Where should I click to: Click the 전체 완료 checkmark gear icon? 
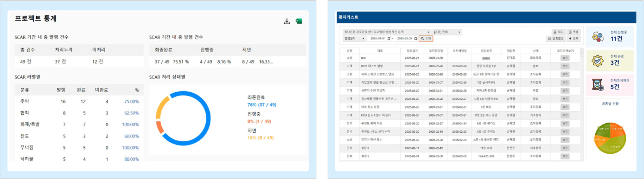point(598,61)
